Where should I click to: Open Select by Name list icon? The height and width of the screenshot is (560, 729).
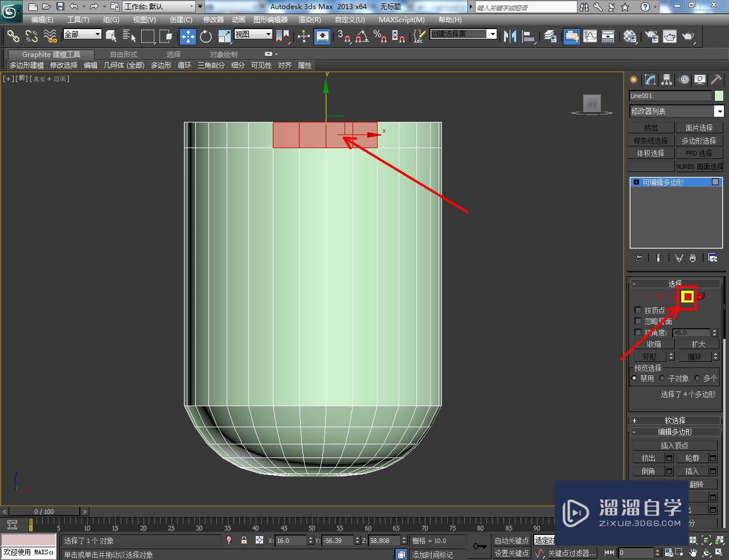coord(129,36)
